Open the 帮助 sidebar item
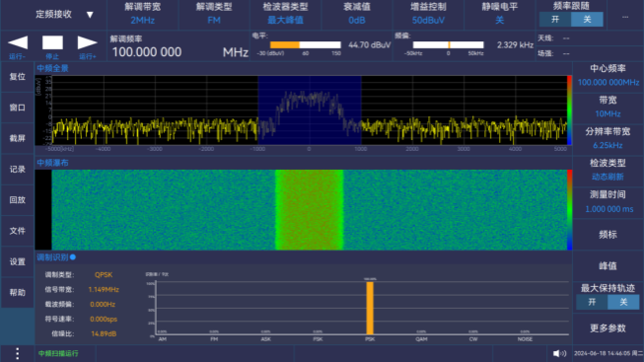Image resolution: width=644 pixels, height=362 pixels. (x=17, y=293)
